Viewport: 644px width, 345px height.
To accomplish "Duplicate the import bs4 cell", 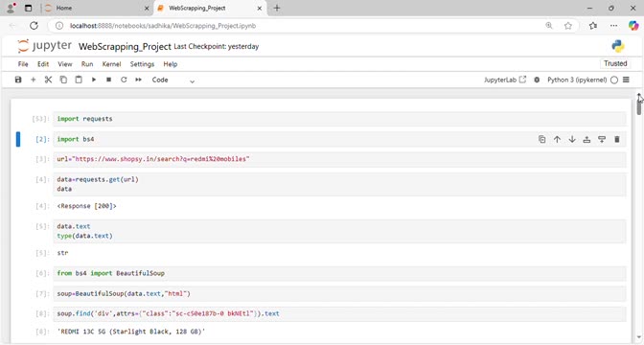I will pyautogui.click(x=542, y=139).
